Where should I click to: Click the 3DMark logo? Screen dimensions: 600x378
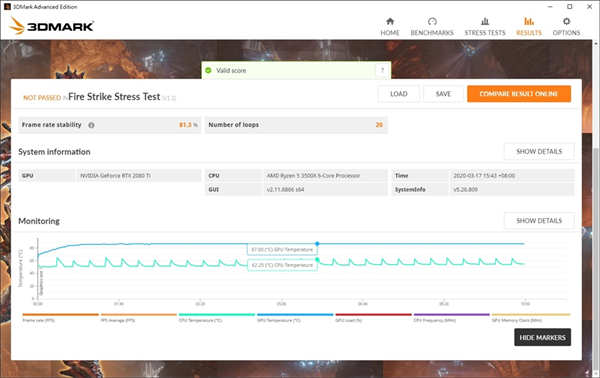(51, 26)
